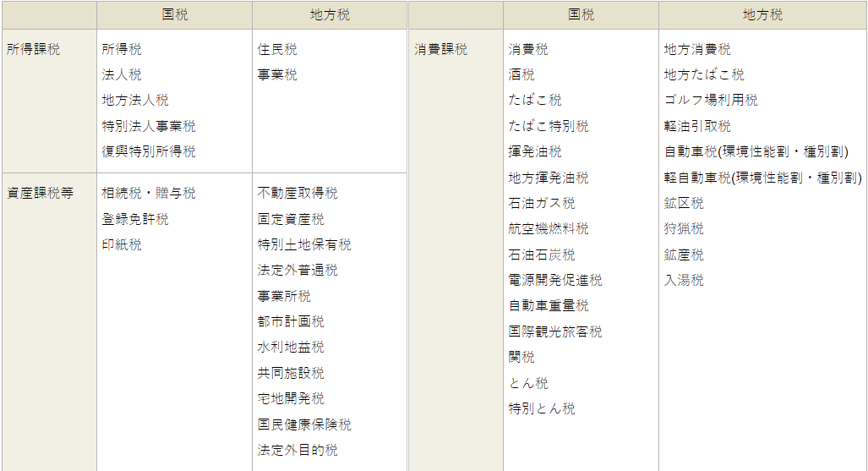Click 特別法人事業税 in the list
Screen dimensions: 868x471
pos(149,126)
